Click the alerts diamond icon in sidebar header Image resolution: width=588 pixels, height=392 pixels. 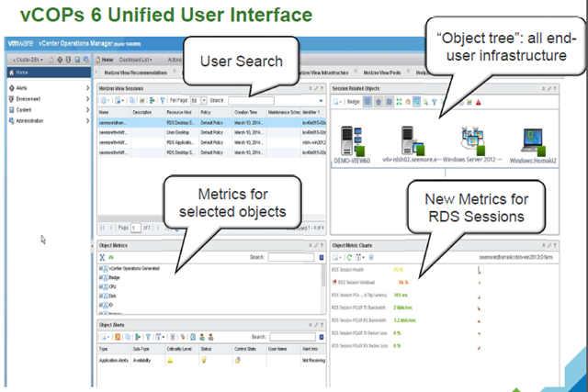click(59, 60)
